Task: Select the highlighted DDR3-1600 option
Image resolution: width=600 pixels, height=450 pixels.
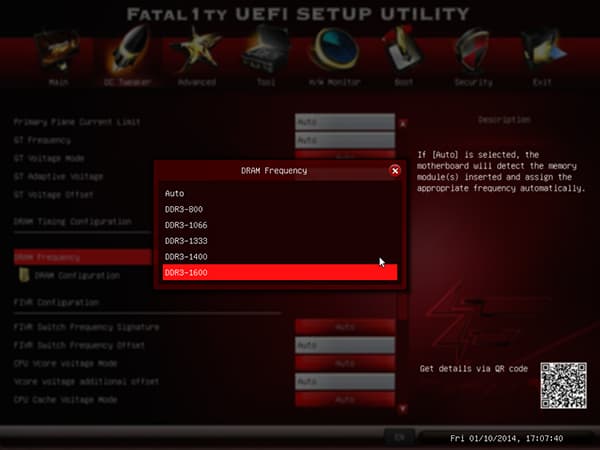Action: click(280, 272)
